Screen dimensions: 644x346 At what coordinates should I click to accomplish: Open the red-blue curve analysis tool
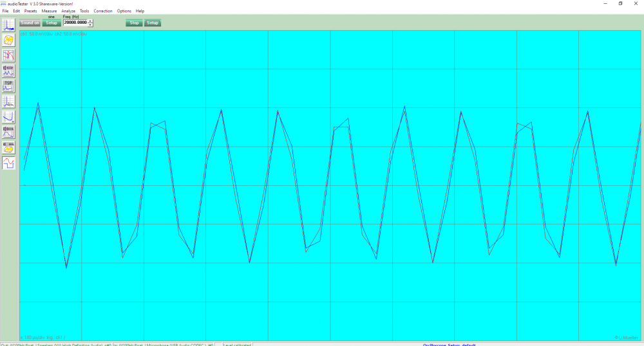(8, 55)
